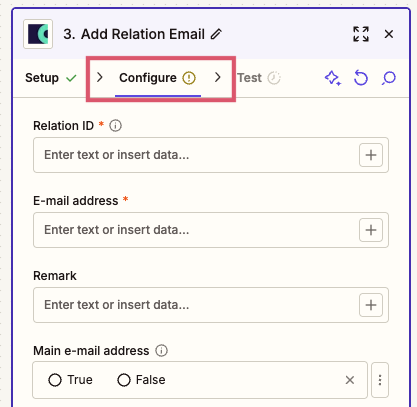The height and width of the screenshot is (407, 417).
Task: Expand the step panel to fullscreen
Action: [361, 34]
